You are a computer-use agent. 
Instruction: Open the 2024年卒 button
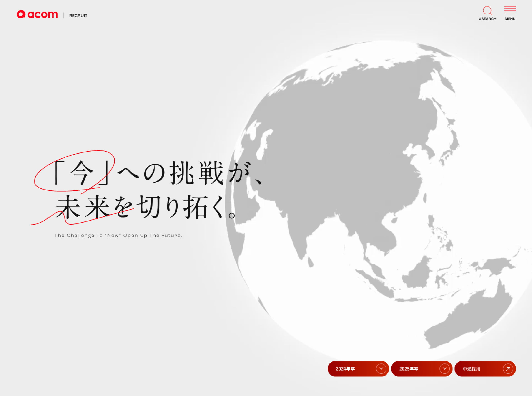point(358,369)
